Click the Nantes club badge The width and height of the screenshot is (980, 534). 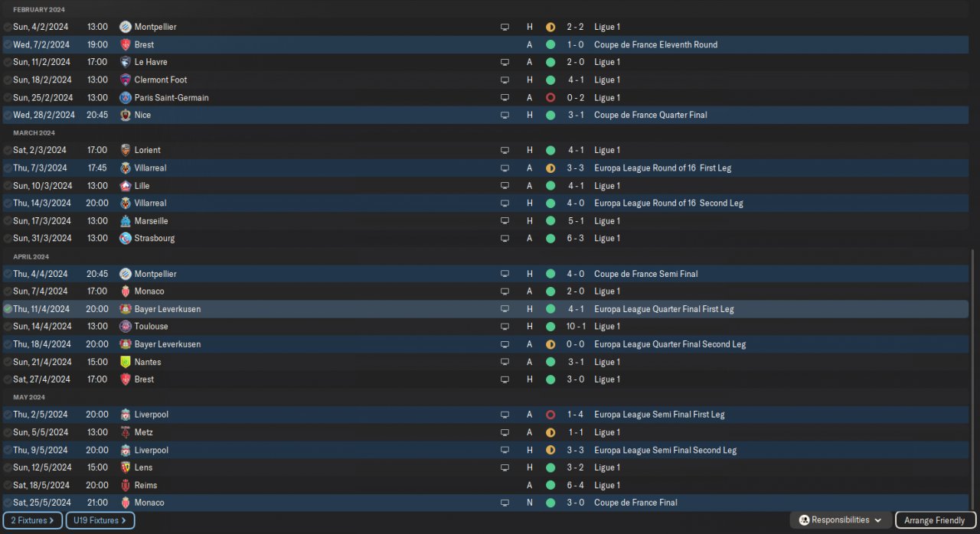click(126, 362)
